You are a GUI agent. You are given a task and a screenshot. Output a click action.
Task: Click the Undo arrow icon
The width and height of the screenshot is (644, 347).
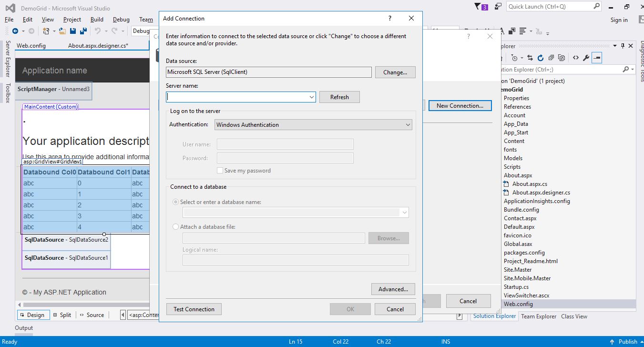pyautogui.click(x=97, y=31)
